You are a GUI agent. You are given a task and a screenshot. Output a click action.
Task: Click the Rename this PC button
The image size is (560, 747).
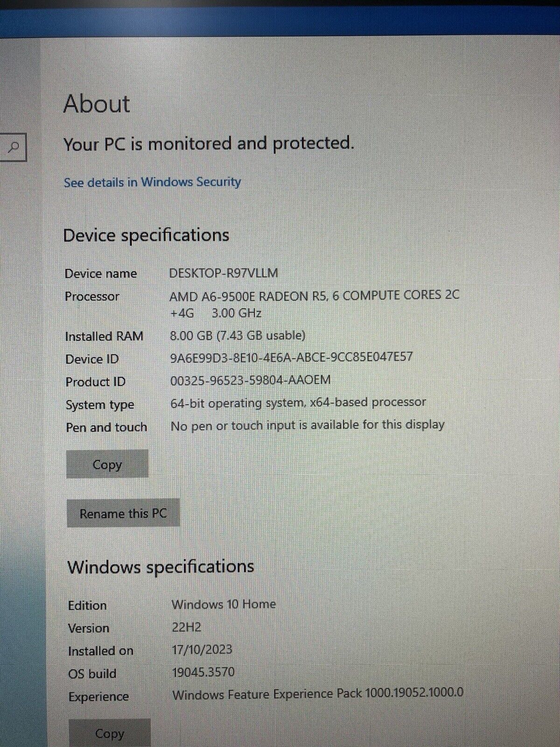click(123, 513)
